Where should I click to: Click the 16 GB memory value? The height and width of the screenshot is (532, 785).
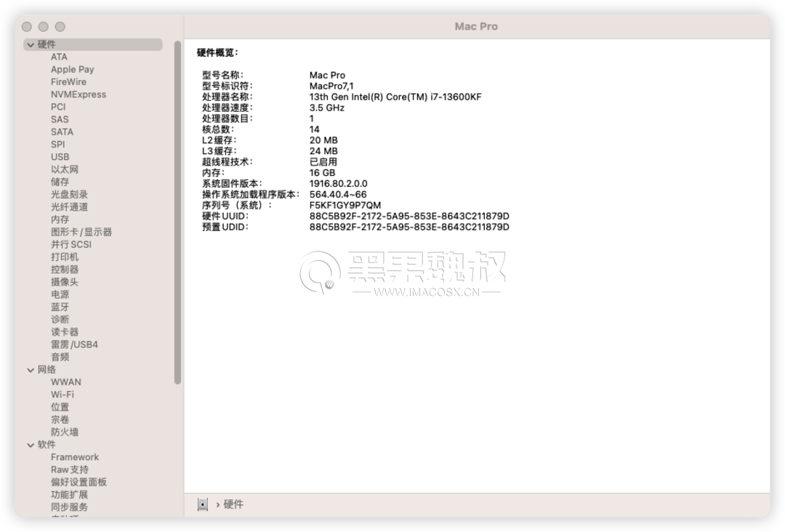tap(323, 173)
